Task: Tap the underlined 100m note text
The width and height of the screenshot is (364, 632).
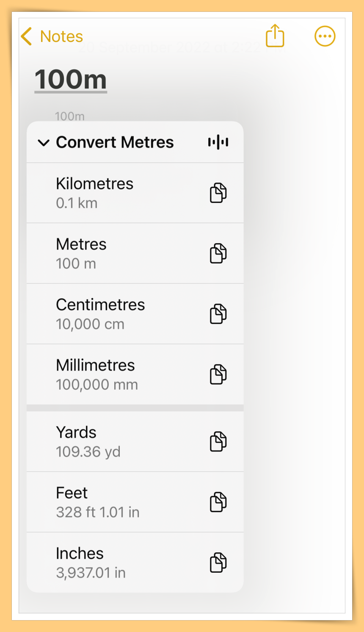Action: pyautogui.click(x=71, y=80)
